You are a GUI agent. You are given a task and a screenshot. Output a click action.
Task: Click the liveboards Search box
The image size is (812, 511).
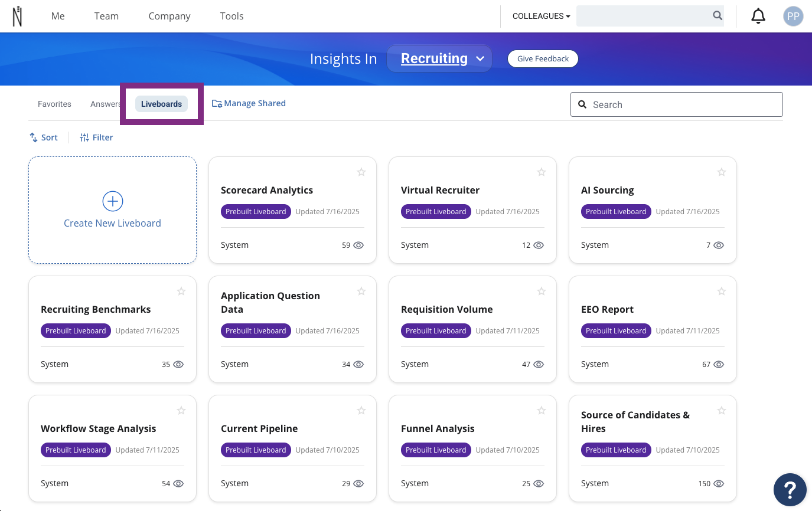[676, 104]
